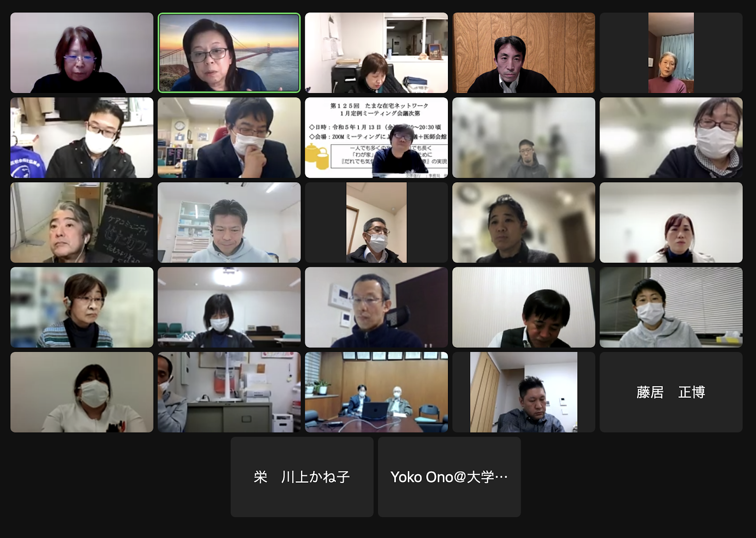Click the active speaker with Golden Gate Bridge background

tap(229, 52)
